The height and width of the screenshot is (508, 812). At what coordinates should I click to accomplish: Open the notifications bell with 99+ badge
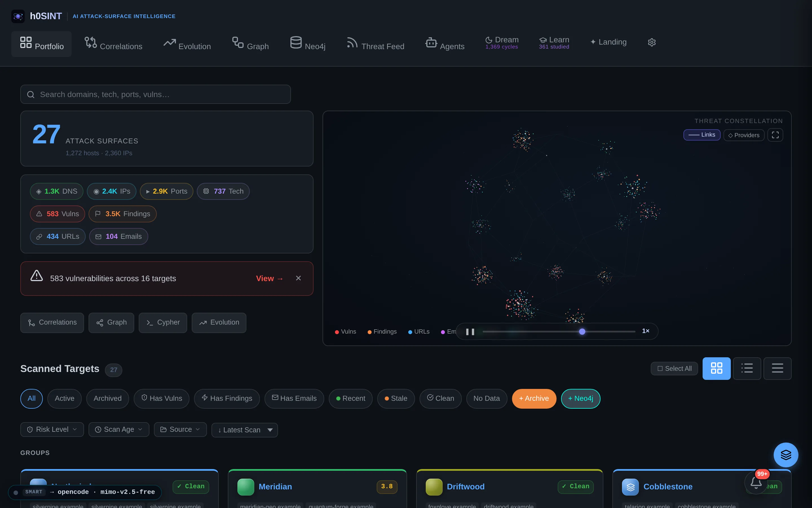(756, 483)
